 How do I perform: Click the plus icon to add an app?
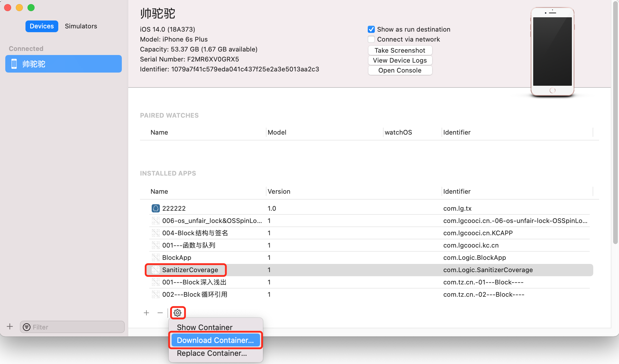[x=146, y=313]
